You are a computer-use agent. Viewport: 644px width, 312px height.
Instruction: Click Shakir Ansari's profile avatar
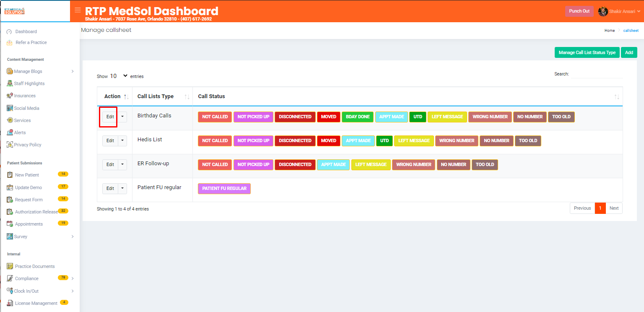(x=603, y=11)
